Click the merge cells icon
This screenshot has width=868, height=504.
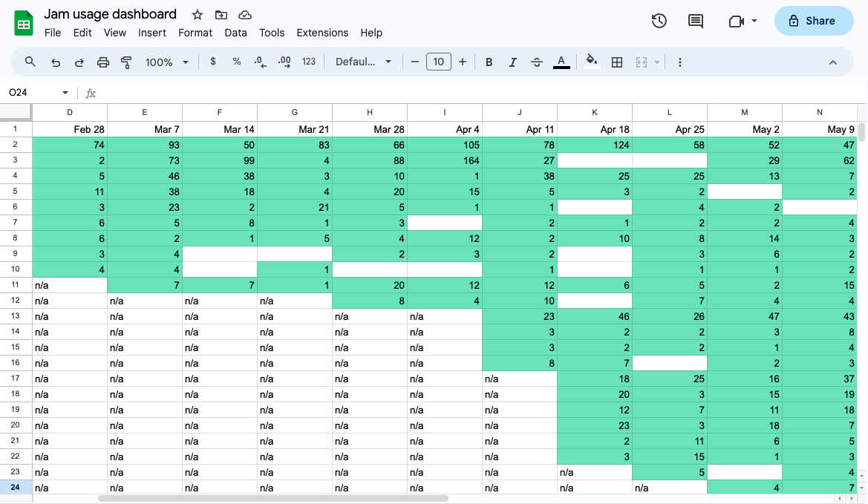click(642, 62)
